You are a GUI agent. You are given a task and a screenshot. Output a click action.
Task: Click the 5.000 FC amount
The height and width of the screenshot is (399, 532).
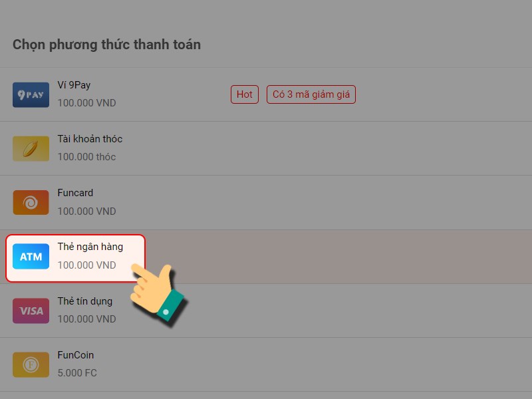pos(77,373)
